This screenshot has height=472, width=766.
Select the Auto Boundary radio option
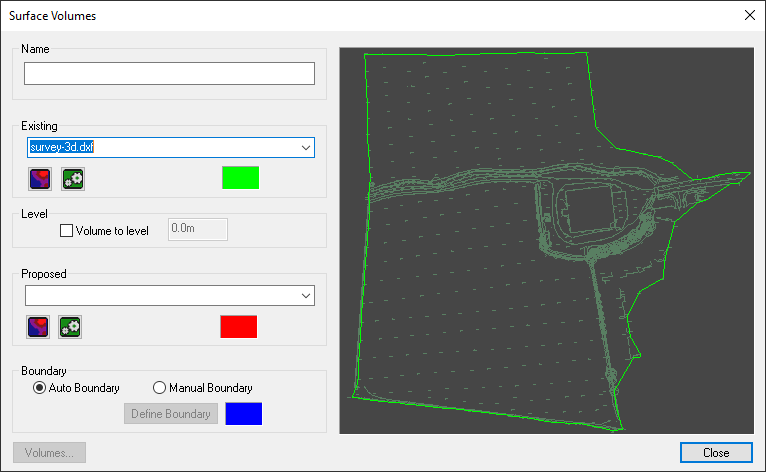point(41,388)
